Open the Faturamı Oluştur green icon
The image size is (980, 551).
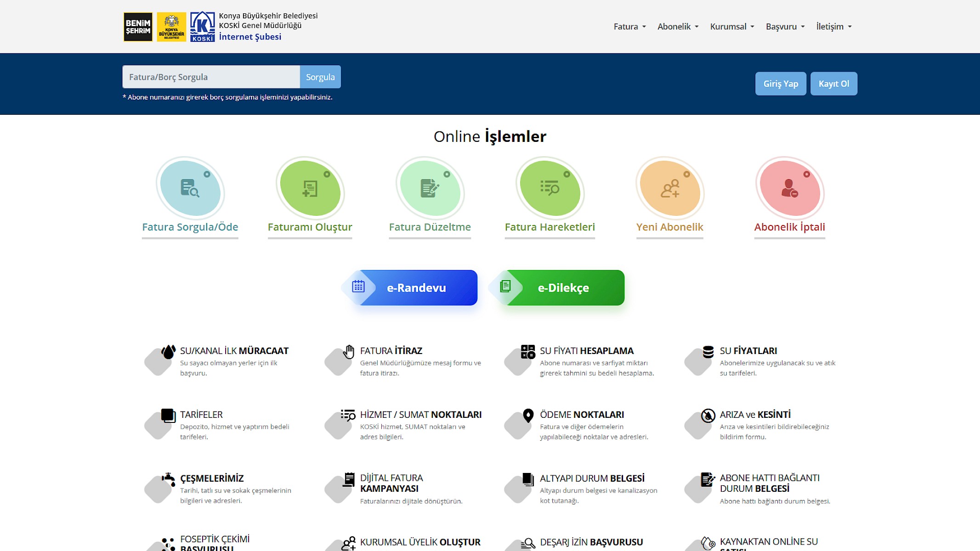point(310,189)
